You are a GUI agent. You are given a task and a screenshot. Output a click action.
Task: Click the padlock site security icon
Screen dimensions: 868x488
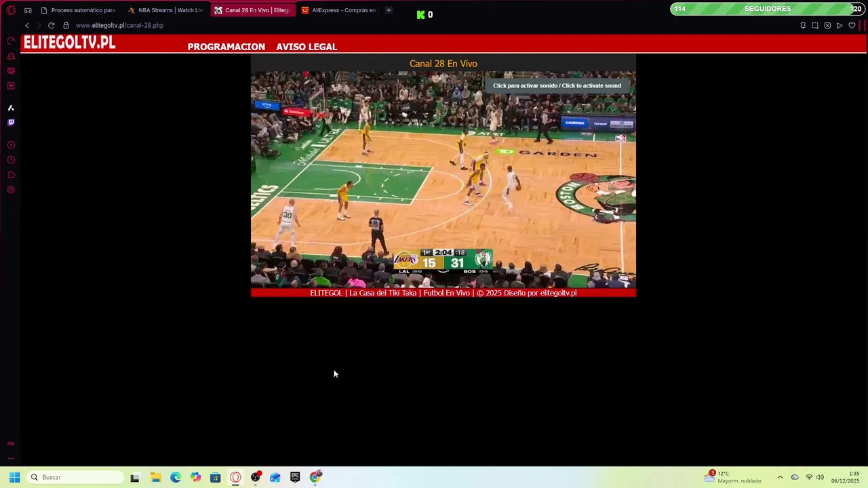coord(66,25)
